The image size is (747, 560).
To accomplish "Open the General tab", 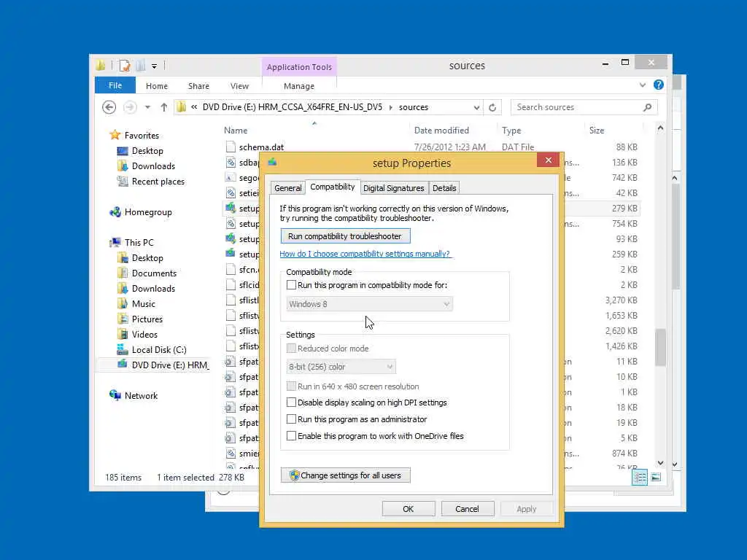I will coord(287,188).
